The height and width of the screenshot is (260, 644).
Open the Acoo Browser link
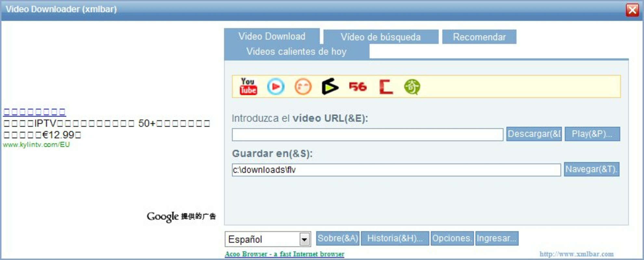point(284,254)
